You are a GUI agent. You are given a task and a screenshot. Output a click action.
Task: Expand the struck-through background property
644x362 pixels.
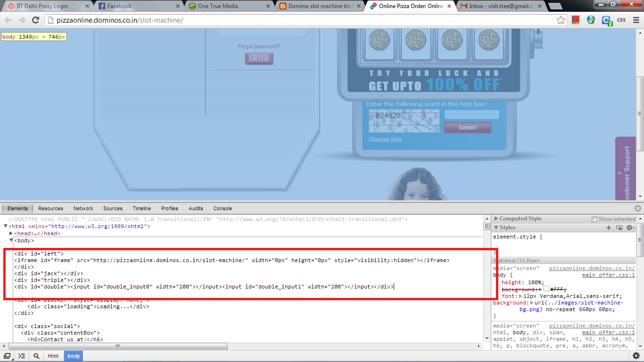(x=540, y=289)
